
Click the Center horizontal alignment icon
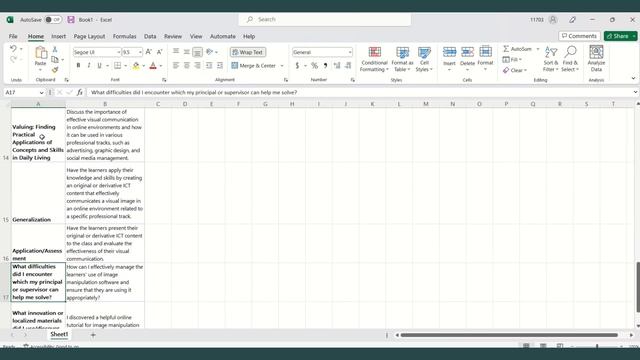point(187,65)
